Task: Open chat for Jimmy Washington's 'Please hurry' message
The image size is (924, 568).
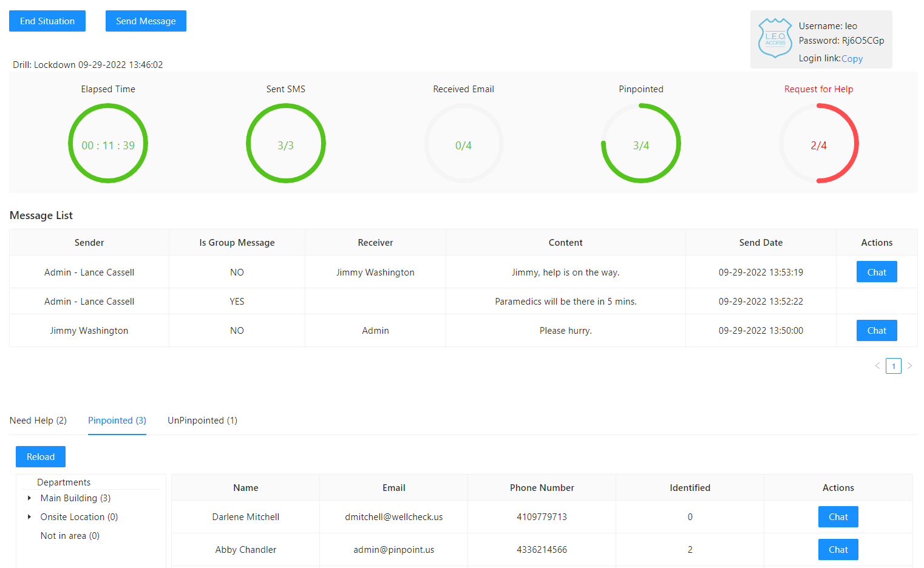Action: point(877,330)
